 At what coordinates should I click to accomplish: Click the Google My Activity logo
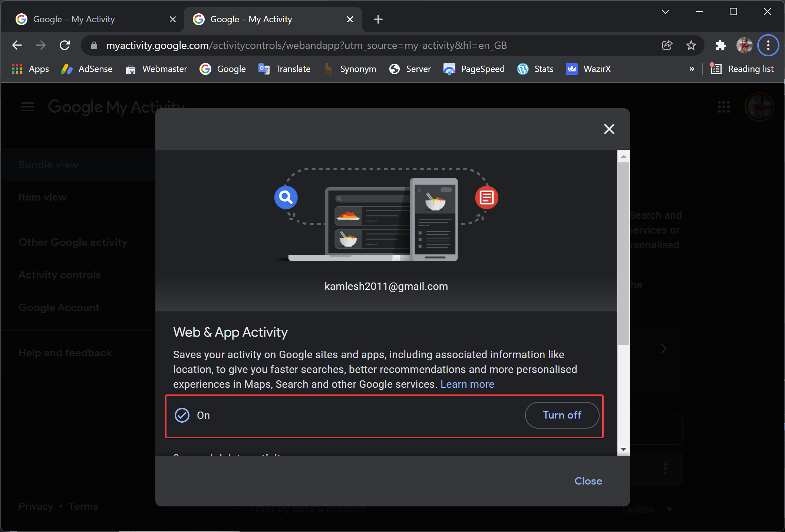click(116, 107)
